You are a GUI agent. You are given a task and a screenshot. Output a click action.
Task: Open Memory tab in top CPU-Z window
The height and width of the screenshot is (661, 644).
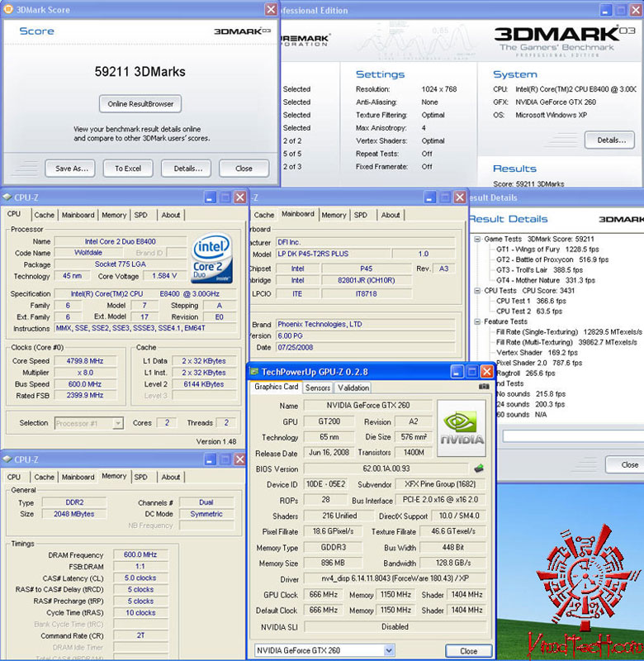(114, 215)
